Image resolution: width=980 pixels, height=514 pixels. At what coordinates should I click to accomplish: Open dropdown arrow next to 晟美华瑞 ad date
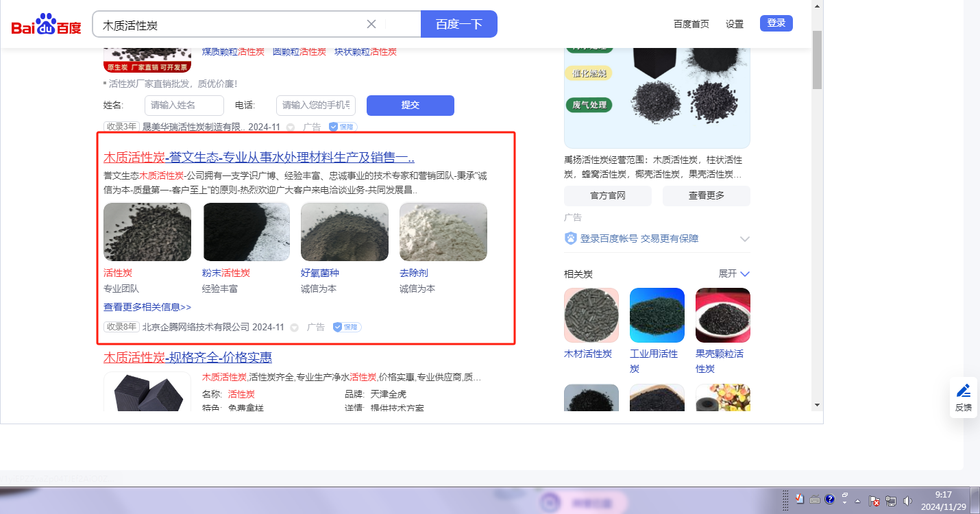pyautogui.click(x=291, y=127)
